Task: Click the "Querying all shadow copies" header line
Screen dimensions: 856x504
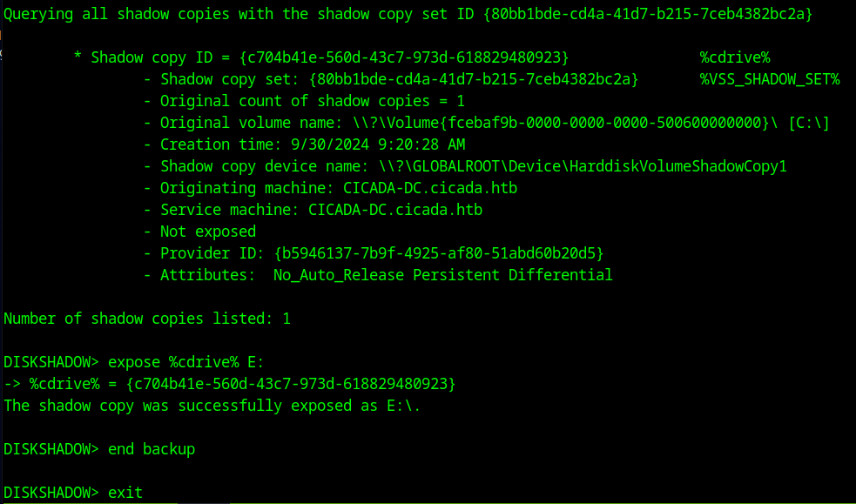Action: [x=408, y=14]
